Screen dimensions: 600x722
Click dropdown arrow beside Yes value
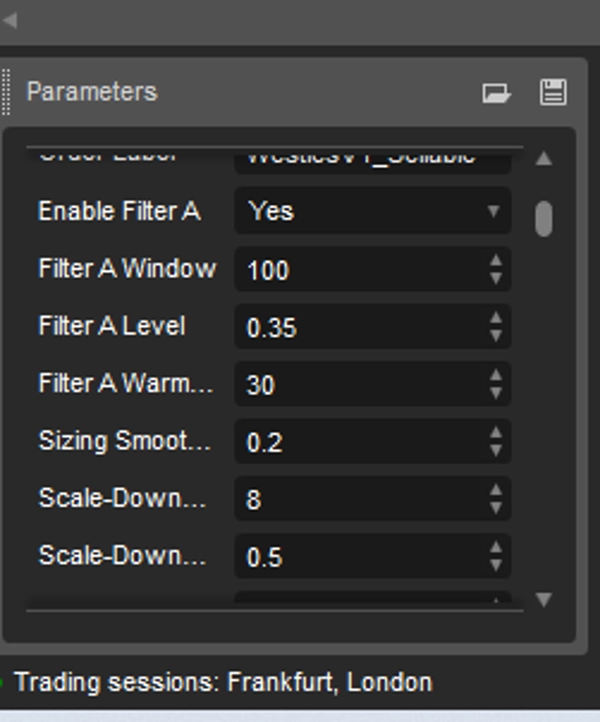point(493,211)
